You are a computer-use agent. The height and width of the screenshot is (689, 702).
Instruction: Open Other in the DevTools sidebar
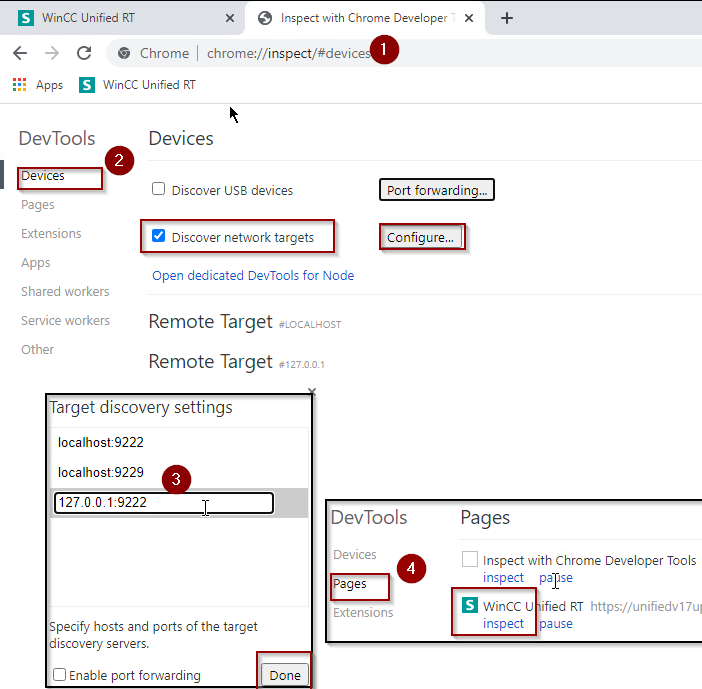[x=37, y=350]
